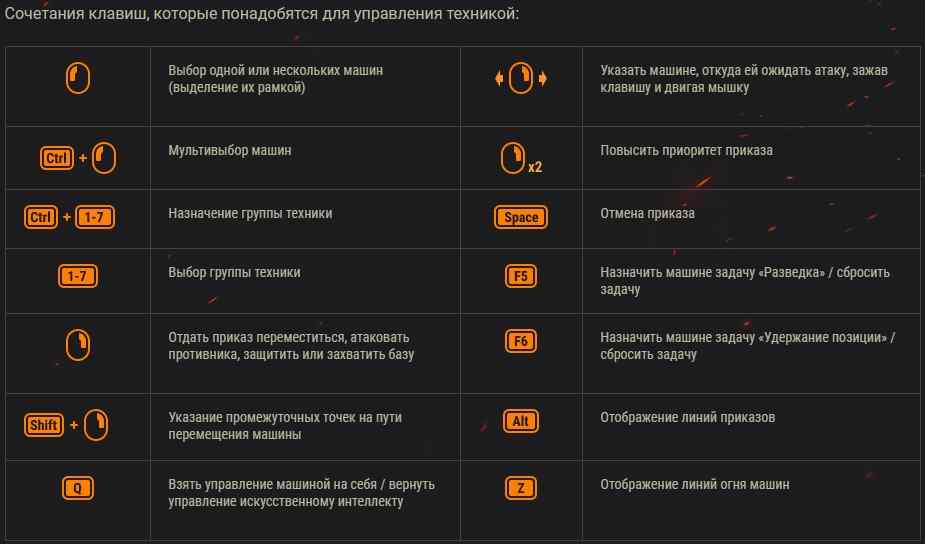The image size is (925, 544).
Task: Select the Ctrl key icon beside Мультивыбор машин
Action: (57, 158)
